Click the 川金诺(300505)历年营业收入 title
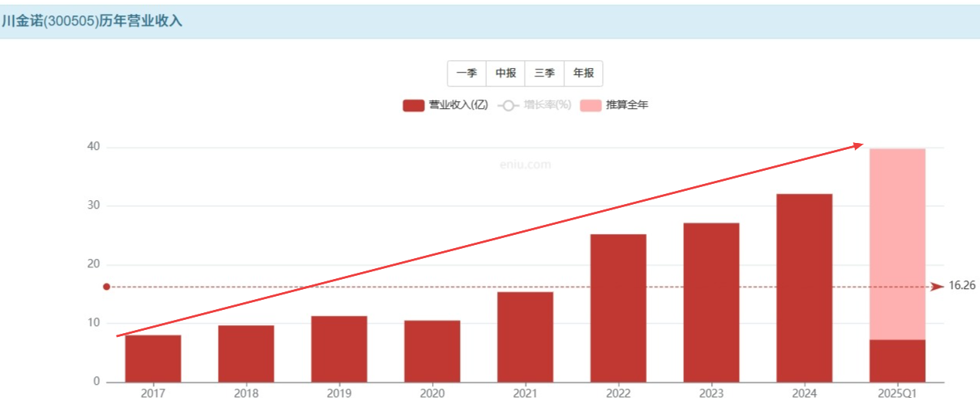The height and width of the screenshot is (398, 980). point(91,22)
